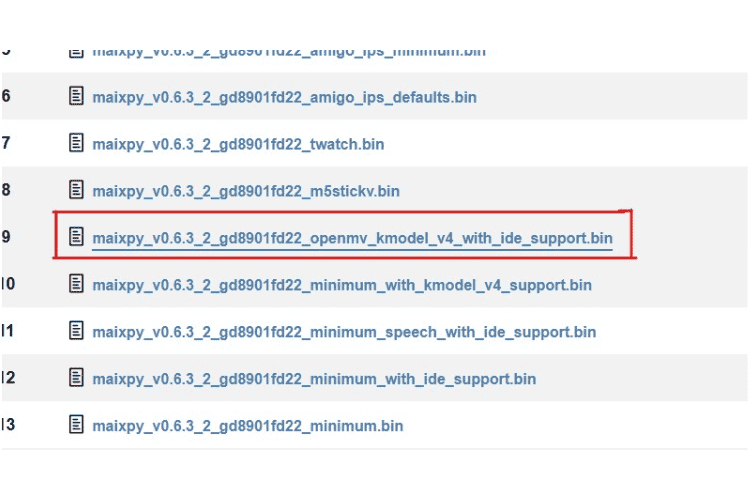Click file icon next to twatch.bin

(76, 143)
